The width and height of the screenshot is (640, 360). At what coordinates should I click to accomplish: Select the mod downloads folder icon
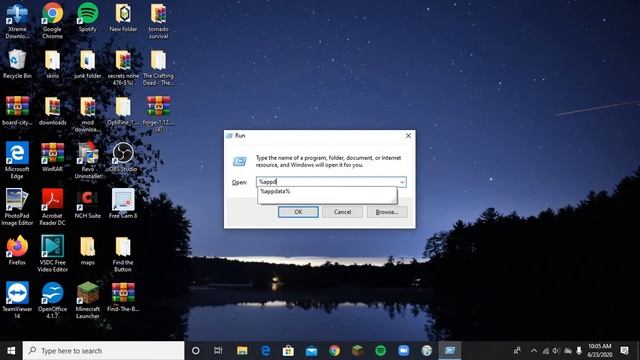[x=87, y=114]
